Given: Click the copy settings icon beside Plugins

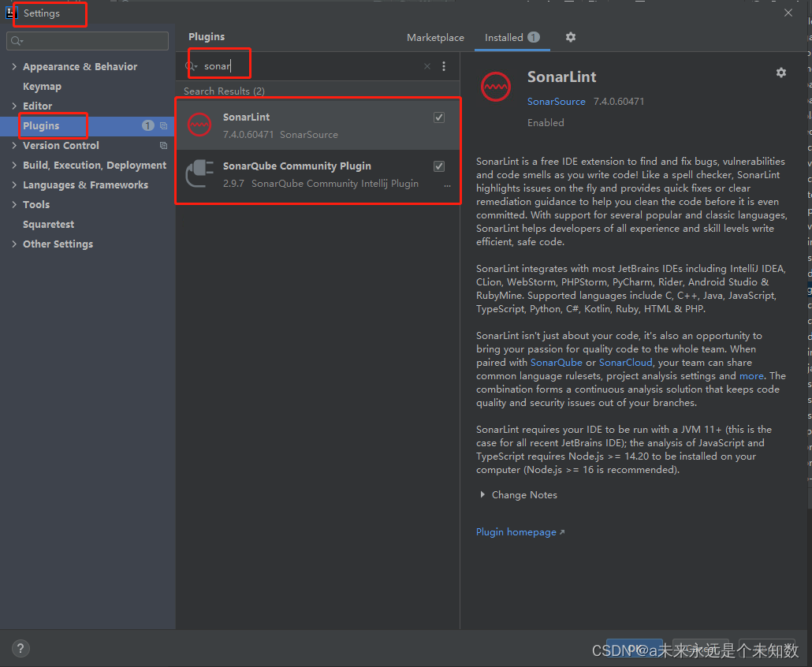Looking at the screenshot, I should (163, 125).
